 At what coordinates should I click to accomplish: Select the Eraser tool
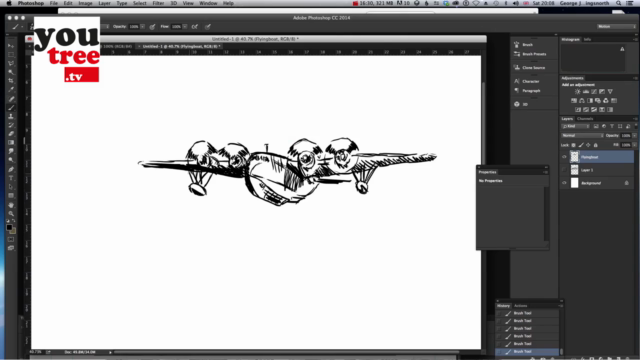[x=11, y=134]
